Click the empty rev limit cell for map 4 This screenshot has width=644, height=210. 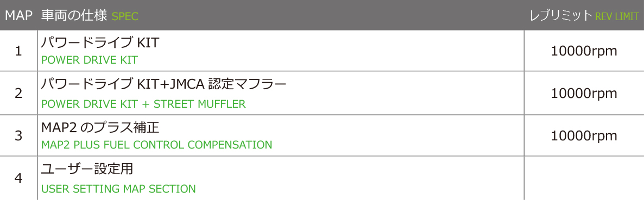[584, 178]
